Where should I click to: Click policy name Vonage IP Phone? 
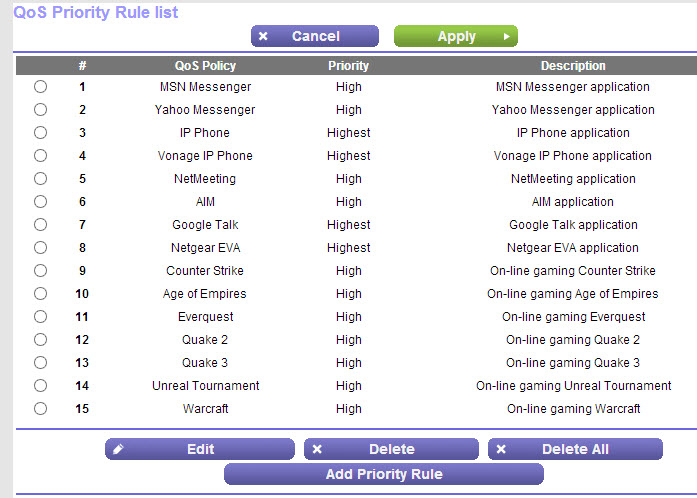[x=205, y=156]
